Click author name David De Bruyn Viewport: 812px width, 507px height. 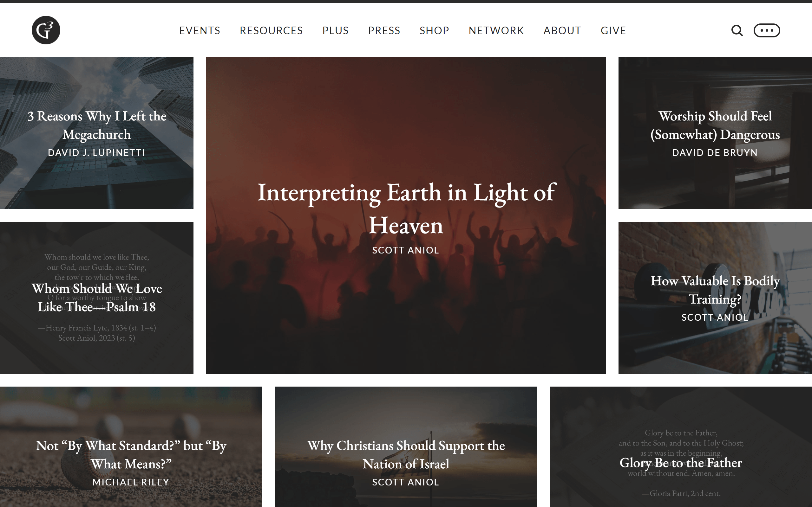pyautogui.click(x=715, y=152)
